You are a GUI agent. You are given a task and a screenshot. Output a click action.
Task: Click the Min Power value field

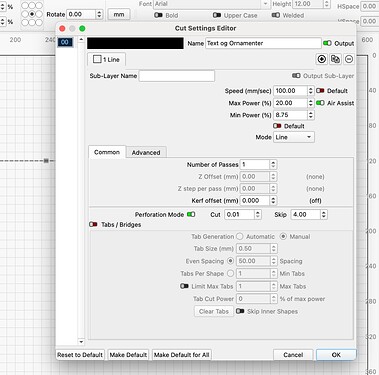pos(290,115)
